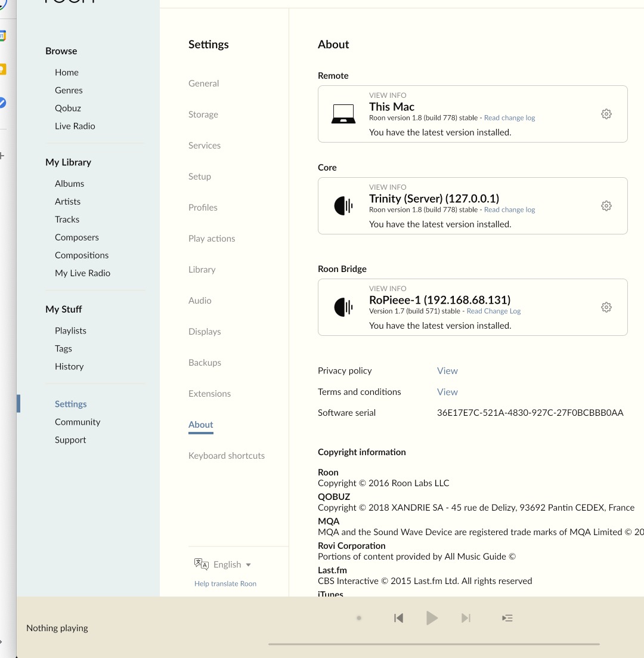644x658 pixels.
Task: Open General settings tab
Action: click(203, 83)
